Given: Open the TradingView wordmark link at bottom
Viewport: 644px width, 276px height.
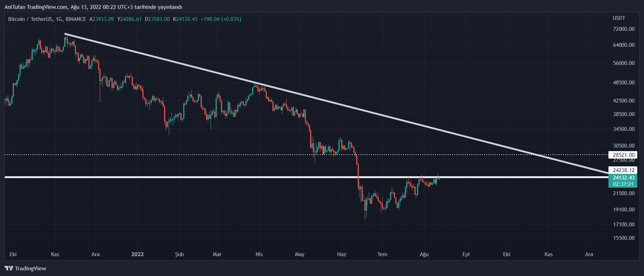Looking at the screenshot, I should [x=31, y=268].
